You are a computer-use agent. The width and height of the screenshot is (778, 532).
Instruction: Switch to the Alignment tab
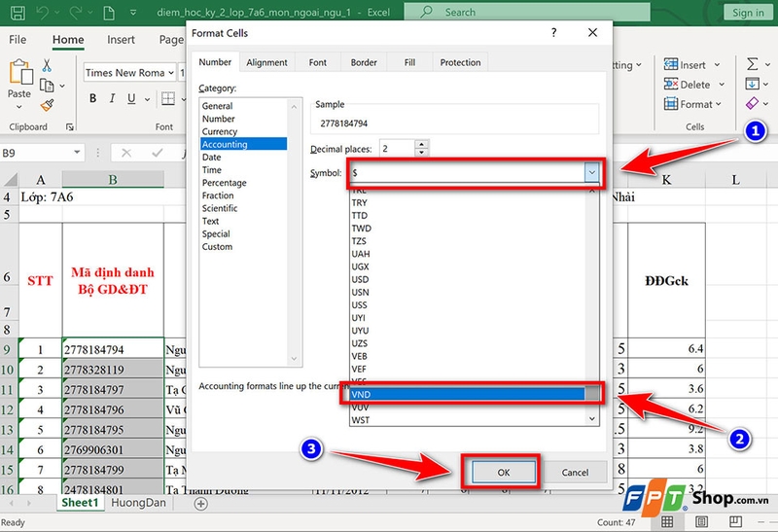[266, 62]
